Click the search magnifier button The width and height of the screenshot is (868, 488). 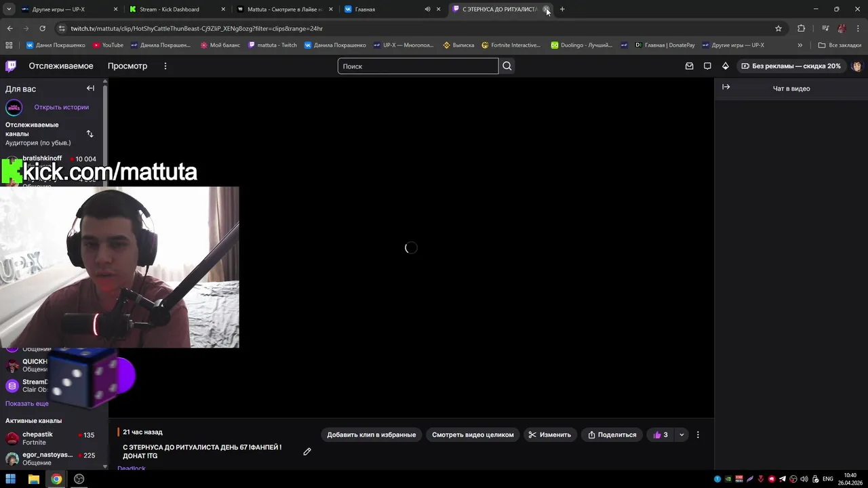(507, 66)
